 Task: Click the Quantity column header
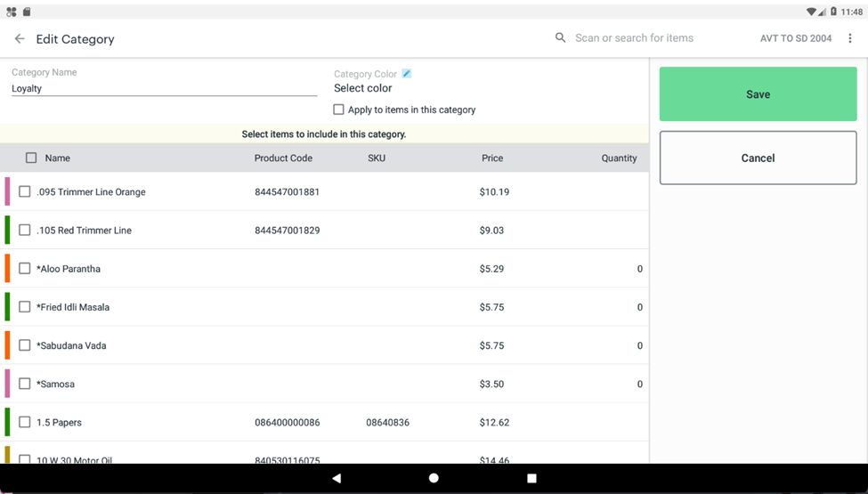619,158
